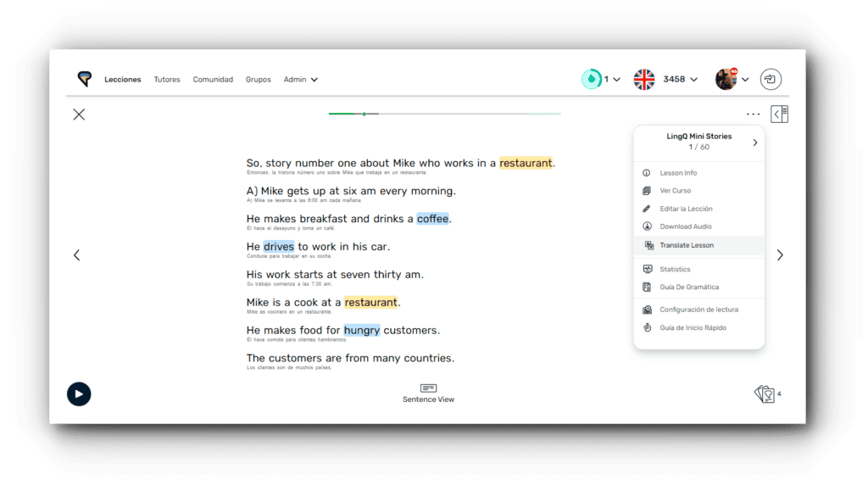Open the language flag dropdown
The width and height of the screenshot is (868, 486).
click(644, 79)
